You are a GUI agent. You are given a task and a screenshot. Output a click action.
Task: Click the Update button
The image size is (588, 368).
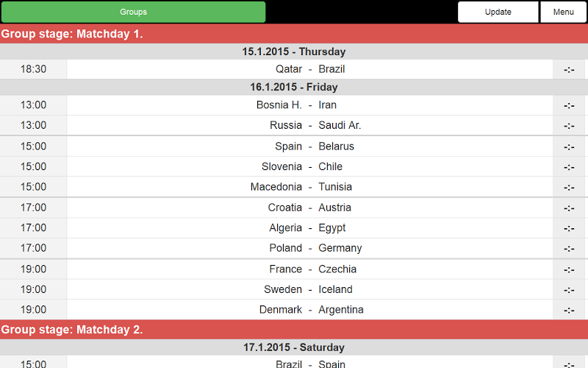point(498,12)
